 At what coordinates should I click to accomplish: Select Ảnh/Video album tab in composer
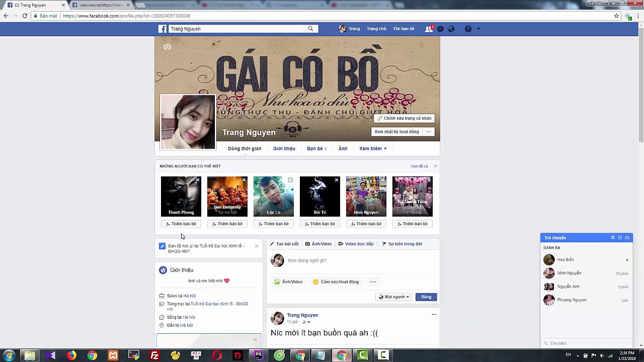318,244
